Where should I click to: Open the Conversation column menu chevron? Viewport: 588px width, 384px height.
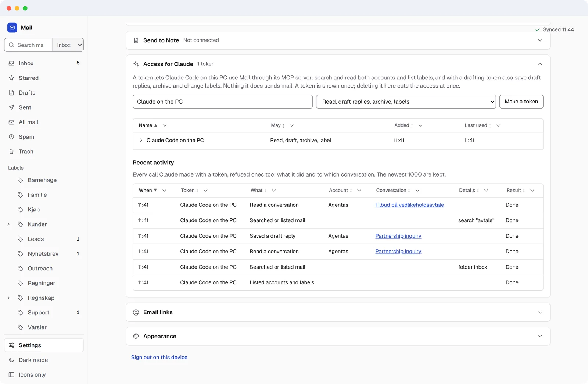[417, 190]
